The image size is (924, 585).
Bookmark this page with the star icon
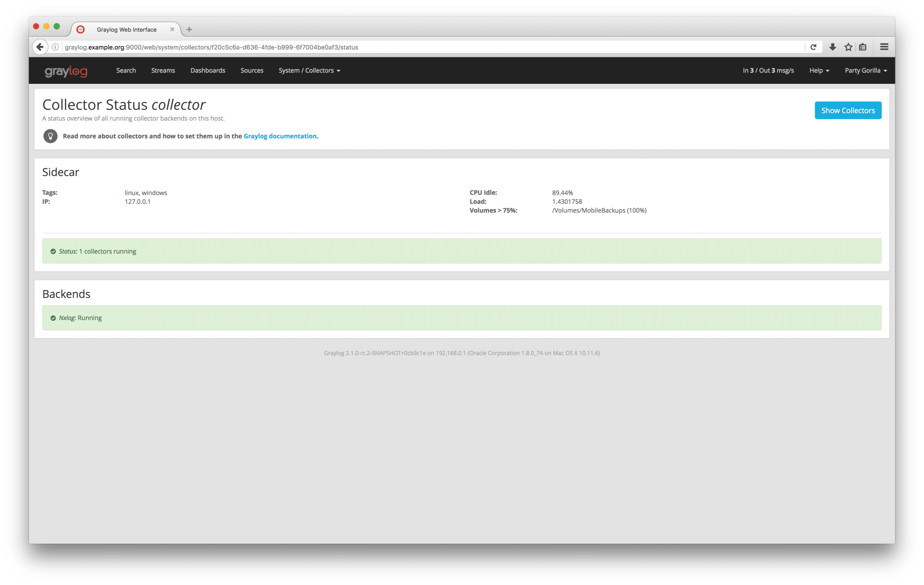pyautogui.click(x=848, y=47)
